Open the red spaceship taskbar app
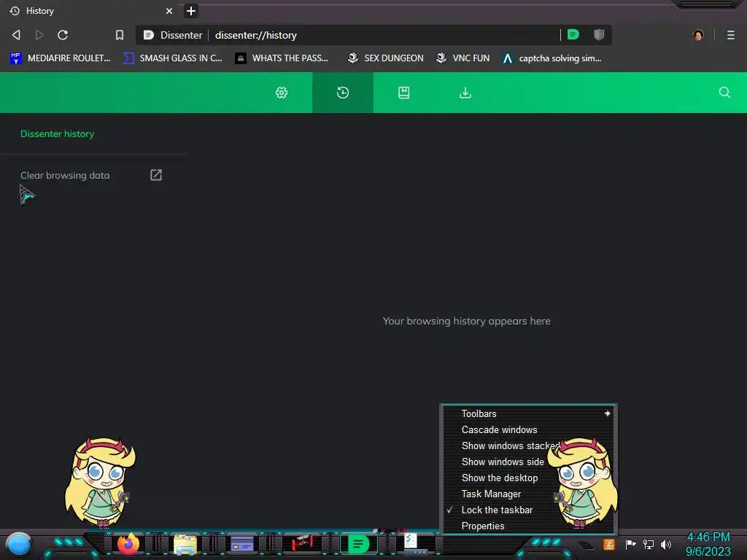The image size is (747, 560). [x=302, y=543]
